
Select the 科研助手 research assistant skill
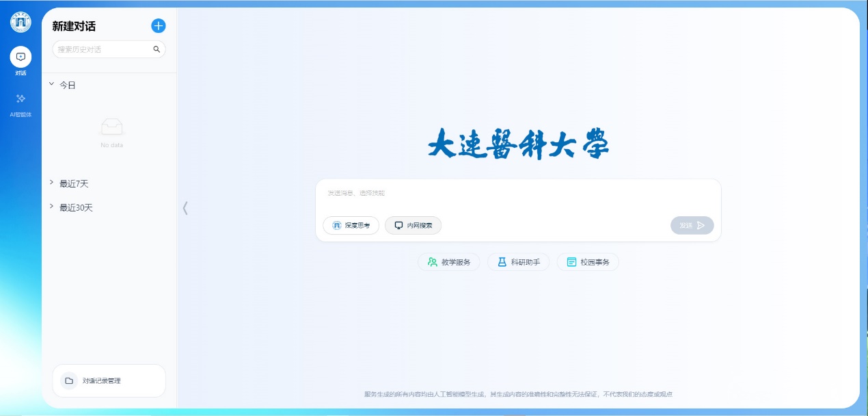point(518,262)
